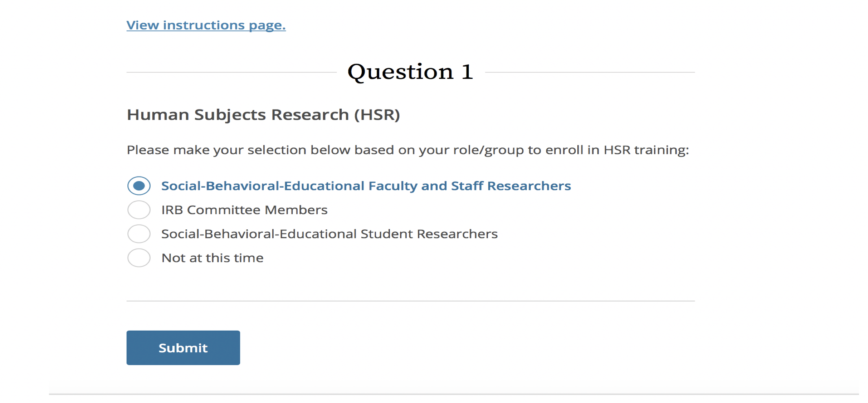The height and width of the screenshot is (403, 868).
Task: Click the word 'Submit' on the blue button
Action: [183, 348]
